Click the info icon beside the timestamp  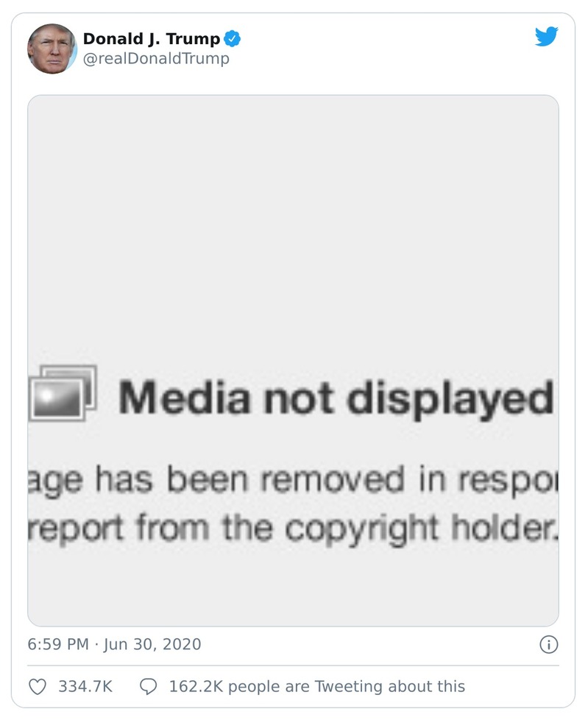tap(548, 643)
